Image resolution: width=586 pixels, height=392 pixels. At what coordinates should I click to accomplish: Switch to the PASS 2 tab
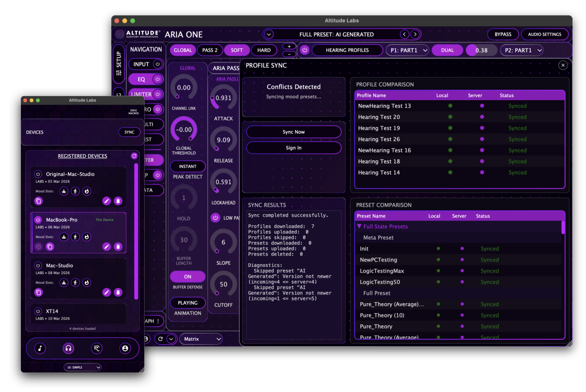pos(210,50)
